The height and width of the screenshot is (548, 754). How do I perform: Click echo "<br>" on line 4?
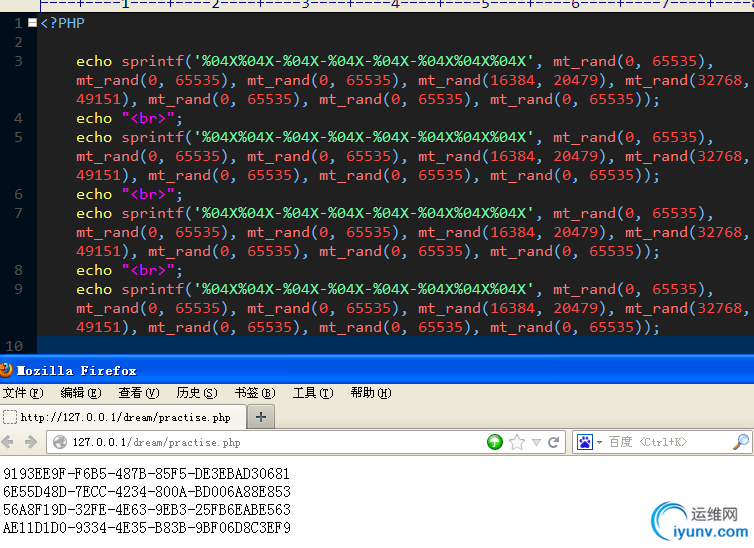[129, 118]
